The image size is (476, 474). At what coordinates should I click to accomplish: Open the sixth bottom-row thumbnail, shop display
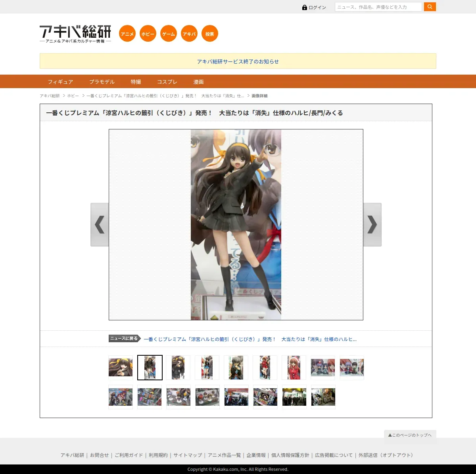(x=265, y=397)
